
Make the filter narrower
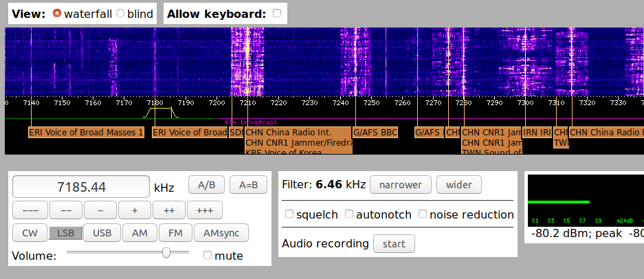pyautogui.click(x=401, y=184)
